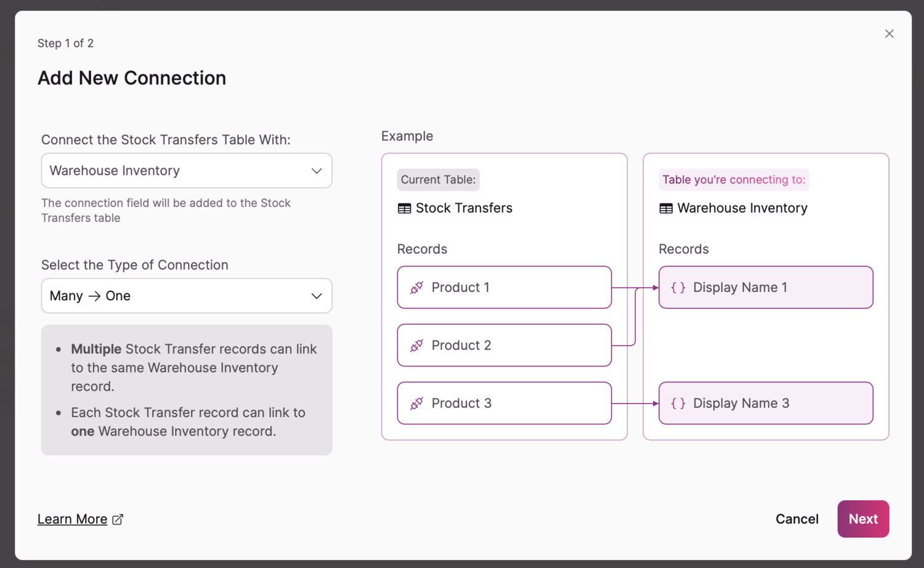Cancel the new connection dialog
924x568 pixels.
(796, 519)
